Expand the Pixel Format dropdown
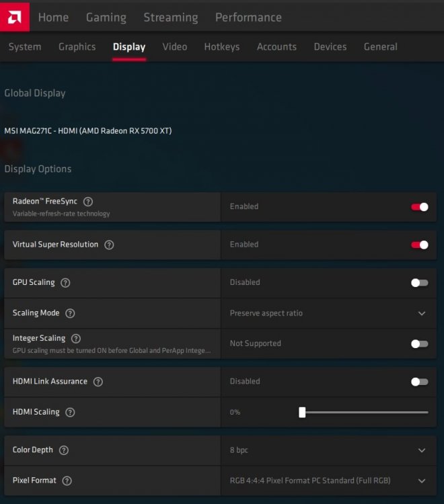The height and width of the screenshot is (504, 444). pos(422,480)
